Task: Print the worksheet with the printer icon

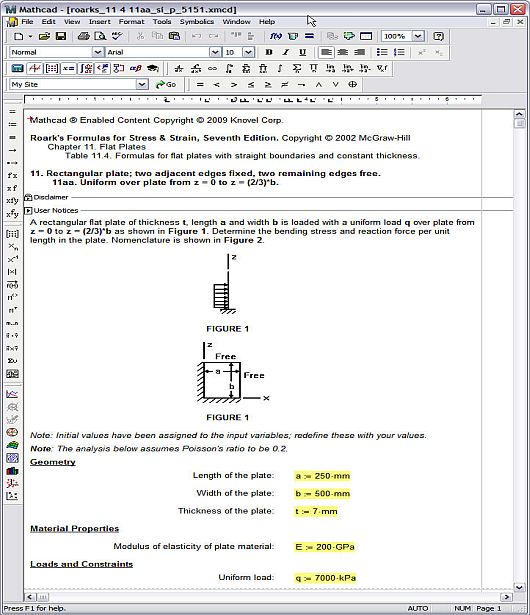Action: click(83, 36)
